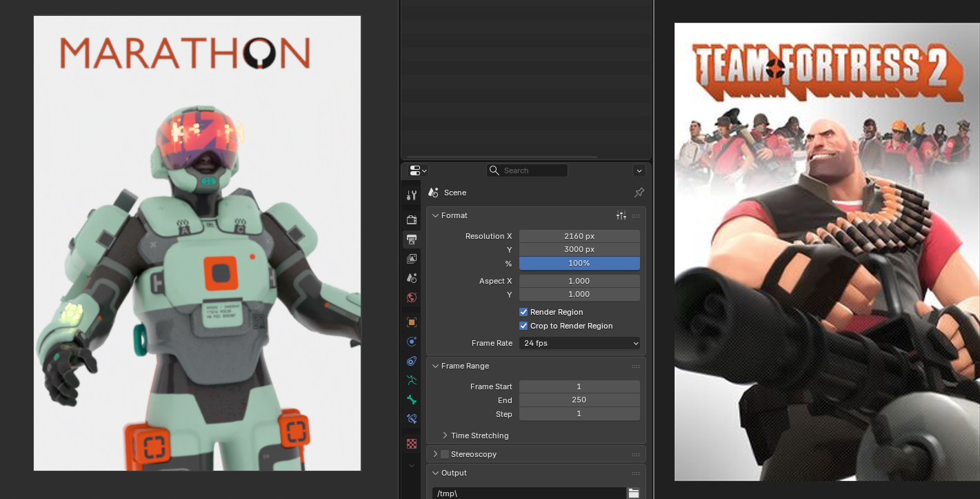Click the "Resolution X" label
The height and width of the screenshot is (499, 980).
click(489, 236)
